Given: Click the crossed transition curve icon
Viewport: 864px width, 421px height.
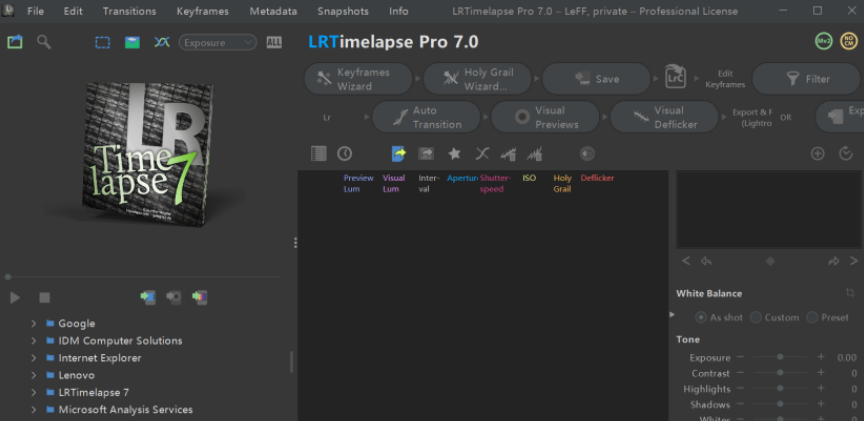Looking at the screenshot, I should click(482, 154).
